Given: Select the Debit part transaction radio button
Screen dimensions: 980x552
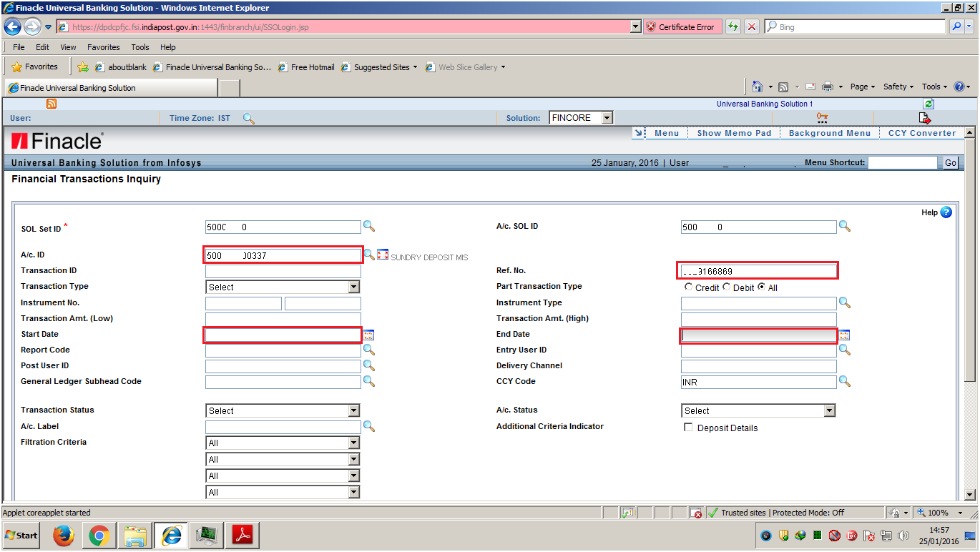Looking at the screenshot, I should (x=727, y=287).
